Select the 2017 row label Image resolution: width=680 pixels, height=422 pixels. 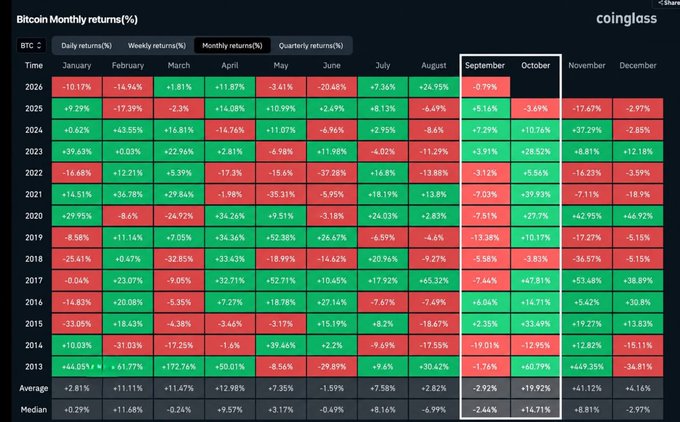pos(34,280)
